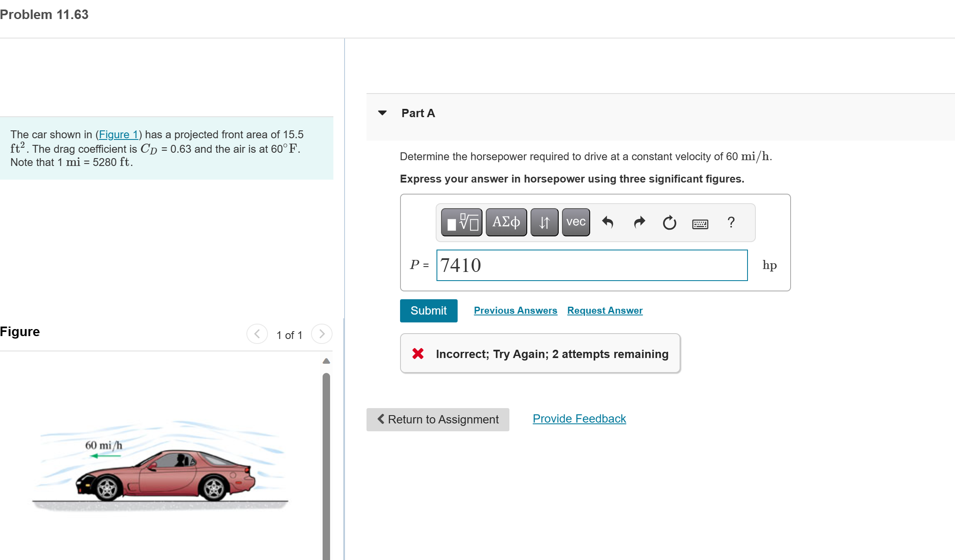Collapse the Part A section triangle
955x560 pixels.
coord(382,113)
